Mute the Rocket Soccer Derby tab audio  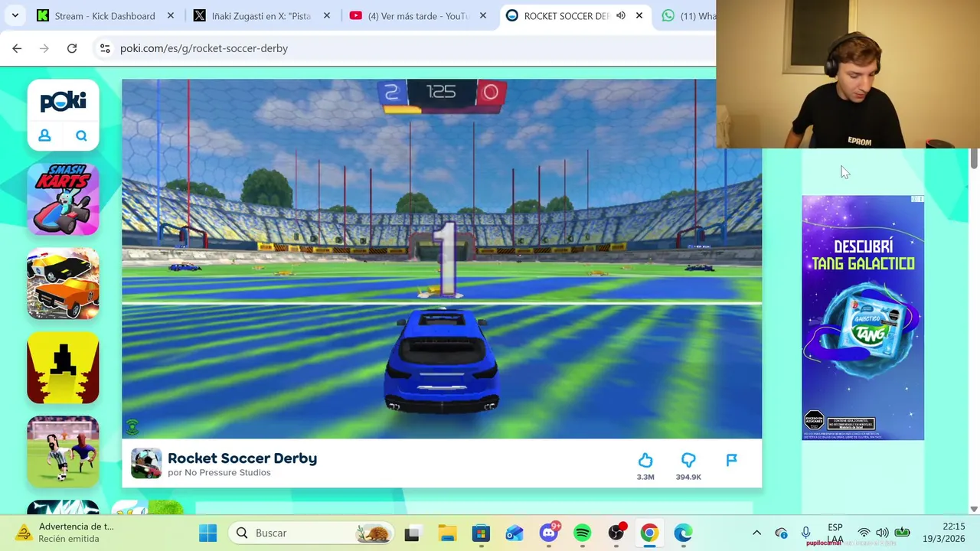tap(620, 15)
